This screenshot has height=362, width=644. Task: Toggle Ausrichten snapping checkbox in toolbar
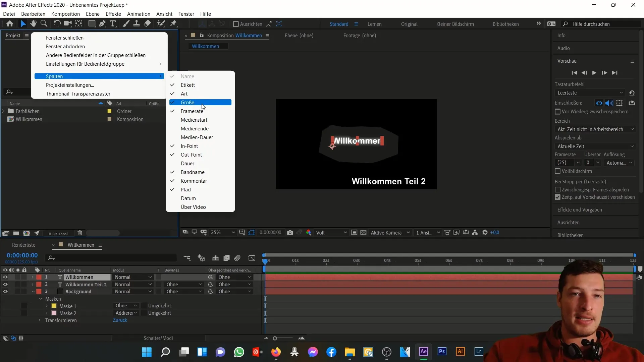pos(236,24)
